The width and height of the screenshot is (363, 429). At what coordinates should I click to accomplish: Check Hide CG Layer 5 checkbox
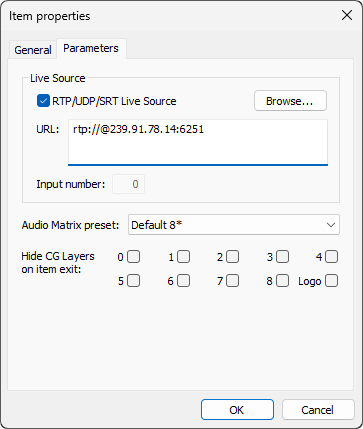(134, 281)
